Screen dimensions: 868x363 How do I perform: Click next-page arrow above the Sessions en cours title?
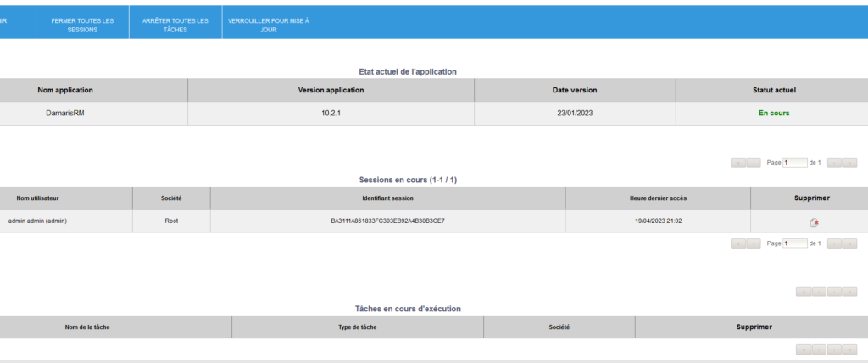pyautogui.click(x=834, y=162)
